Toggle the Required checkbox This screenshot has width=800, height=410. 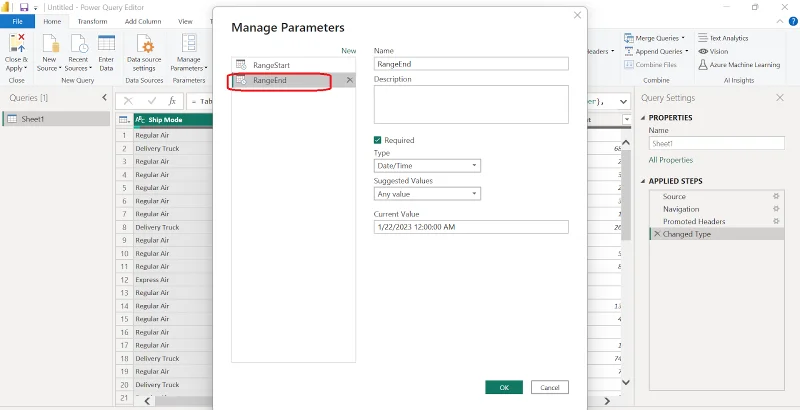pyautogui.click(x=378, y=140)
